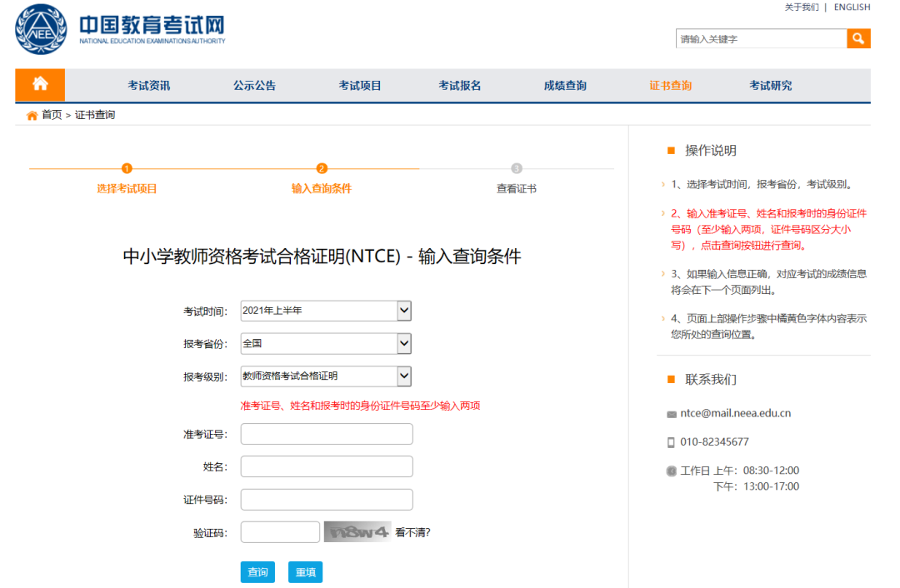
Task: Click the email address ntce@mail.neea.edu.cn
Action: tap(735, 413)
